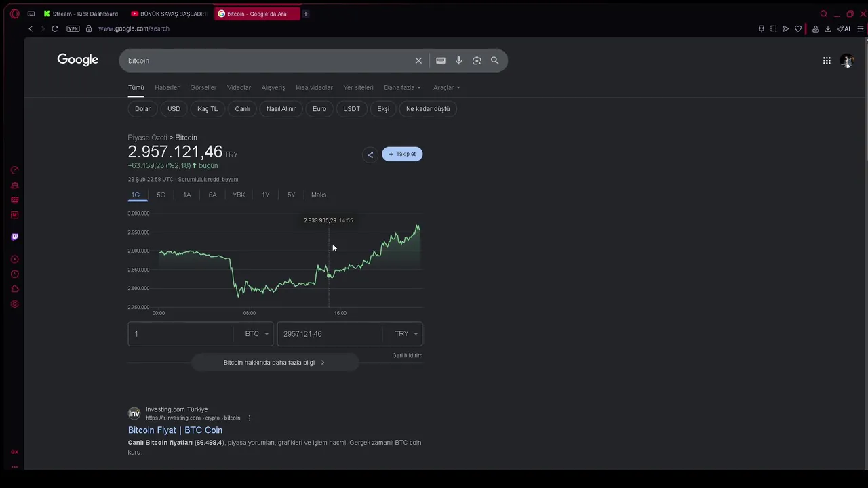The image size is (868, 488).
Task: Reload the page with the refresh icon
Action: click(x=55, y=28)
